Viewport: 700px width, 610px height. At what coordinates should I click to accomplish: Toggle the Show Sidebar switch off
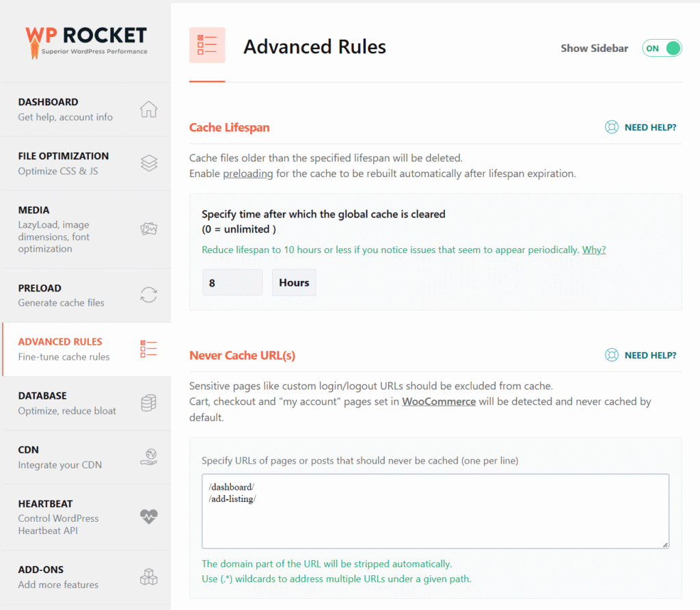tap(662, 48)
